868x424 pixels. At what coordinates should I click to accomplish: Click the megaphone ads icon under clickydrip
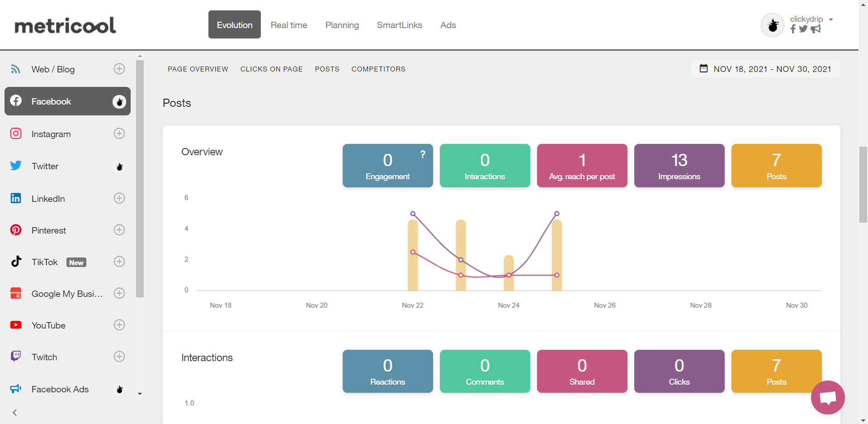pyautogui.click(x=816, y=29)
